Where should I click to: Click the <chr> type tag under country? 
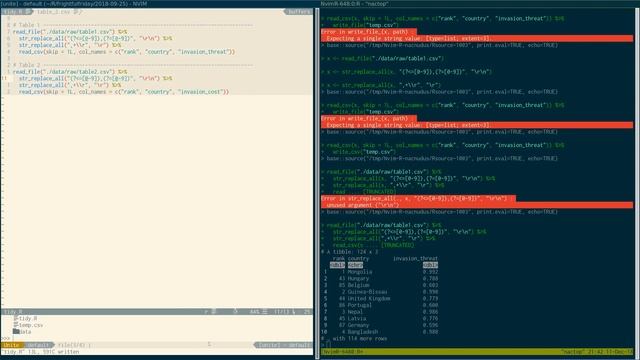(355, 265)
